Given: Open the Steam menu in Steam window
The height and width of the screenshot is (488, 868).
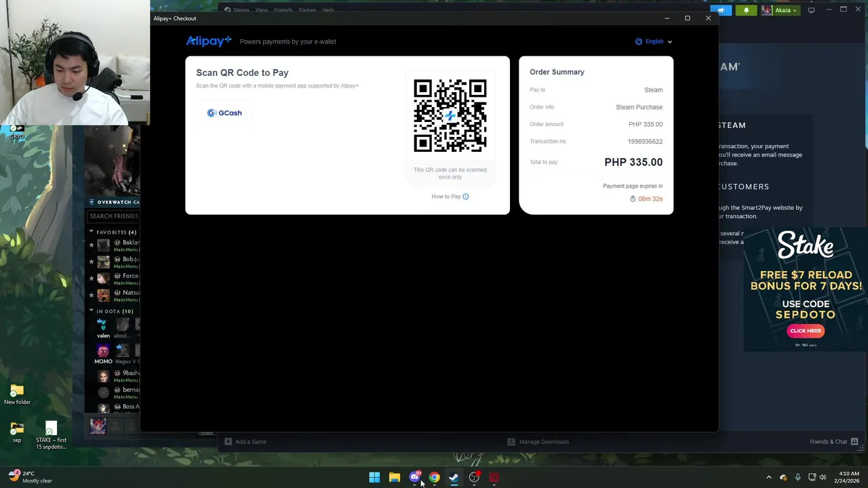Looking at the screenshot, I should (x=241, y=10).
